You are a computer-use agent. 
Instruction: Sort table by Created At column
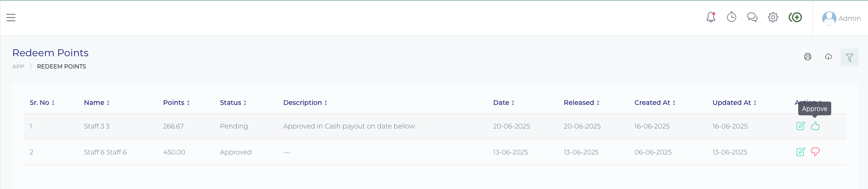pos(655,103)
